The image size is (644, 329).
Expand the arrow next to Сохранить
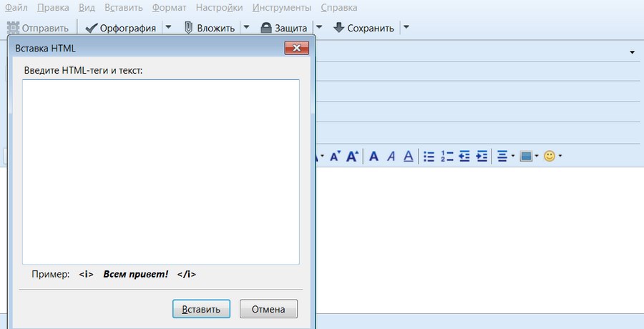406,28
